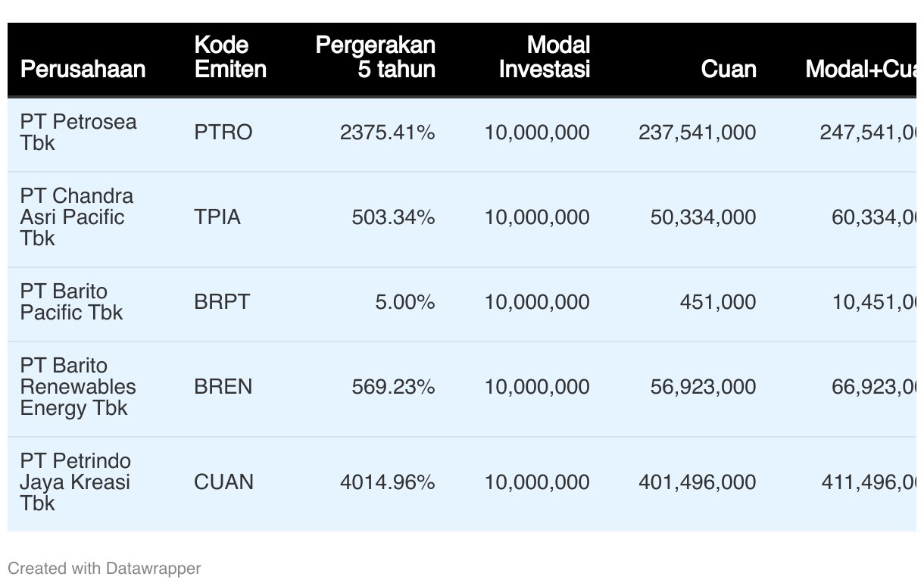Select the Modal Investasi column header
The width and height of the screenshot is (924, 586).
click(545, 57)
